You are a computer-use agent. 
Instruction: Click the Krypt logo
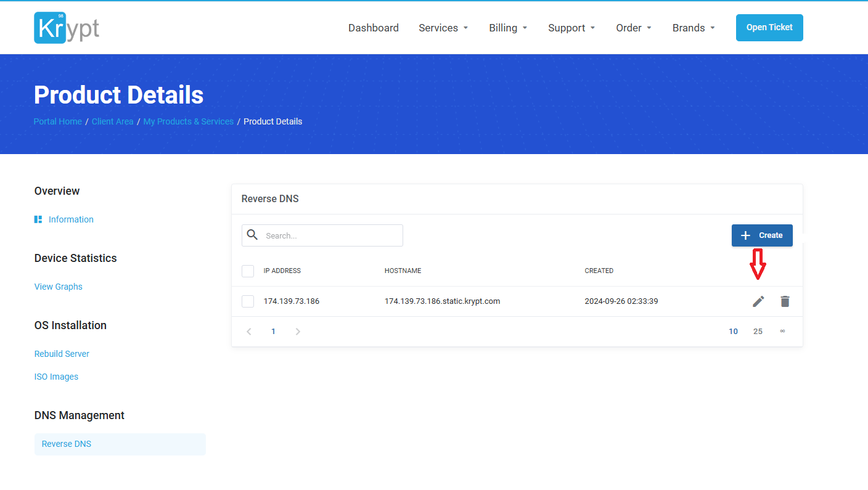coord(67,28)
